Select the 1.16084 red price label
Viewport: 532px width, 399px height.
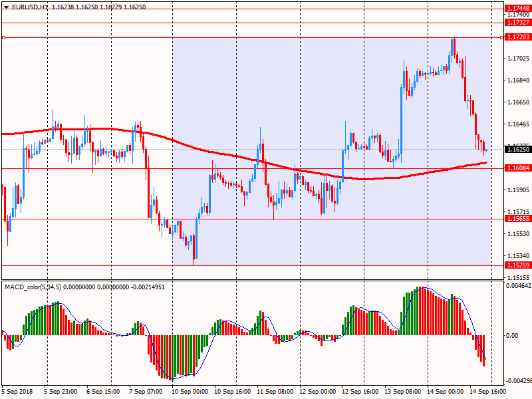tap(518, 168)
